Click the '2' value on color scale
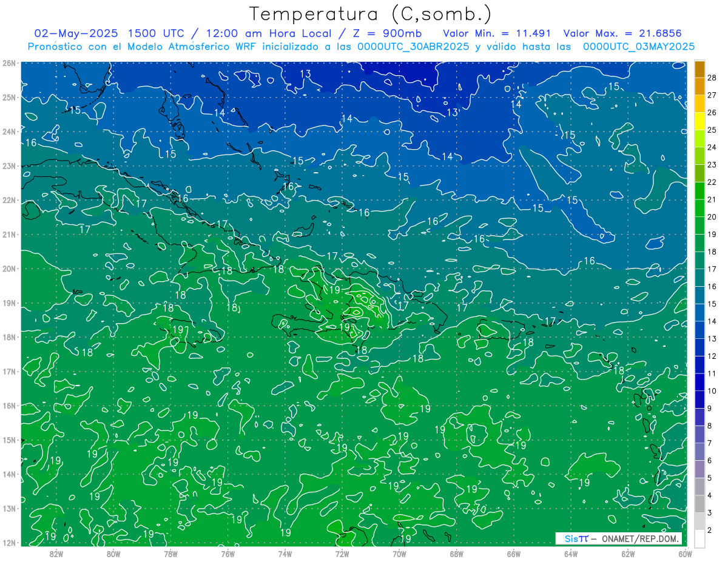Screen dimensions: 728x562 (x=709, y=530)
